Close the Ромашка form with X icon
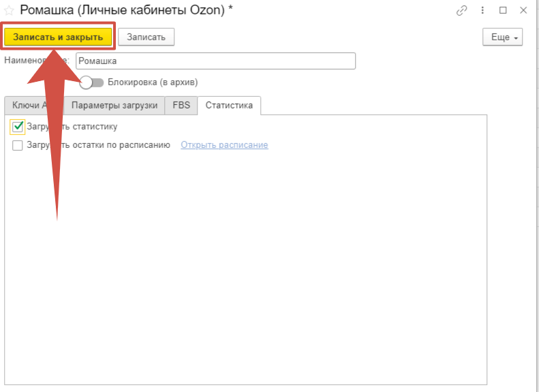 point(524,10)
